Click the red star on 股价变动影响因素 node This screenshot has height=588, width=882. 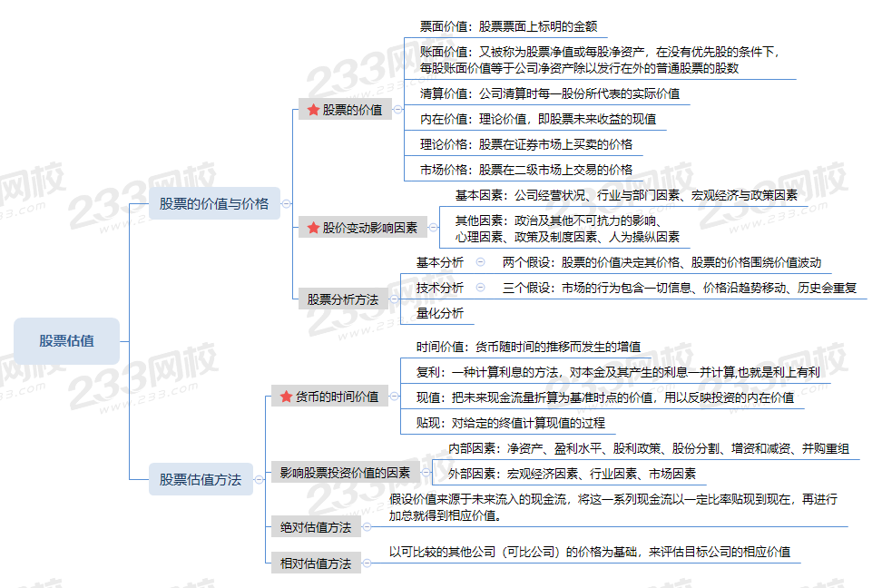click(313, 228)
